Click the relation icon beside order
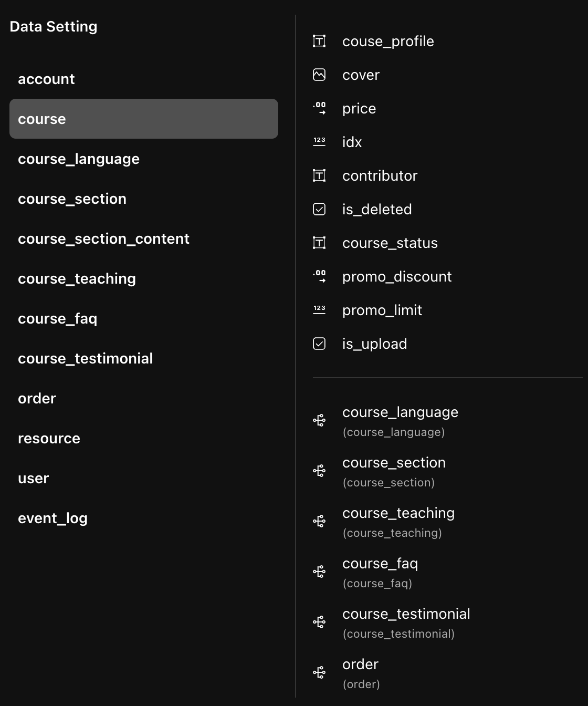This screenshot has width=588, height=706. (x=319, y=672)
